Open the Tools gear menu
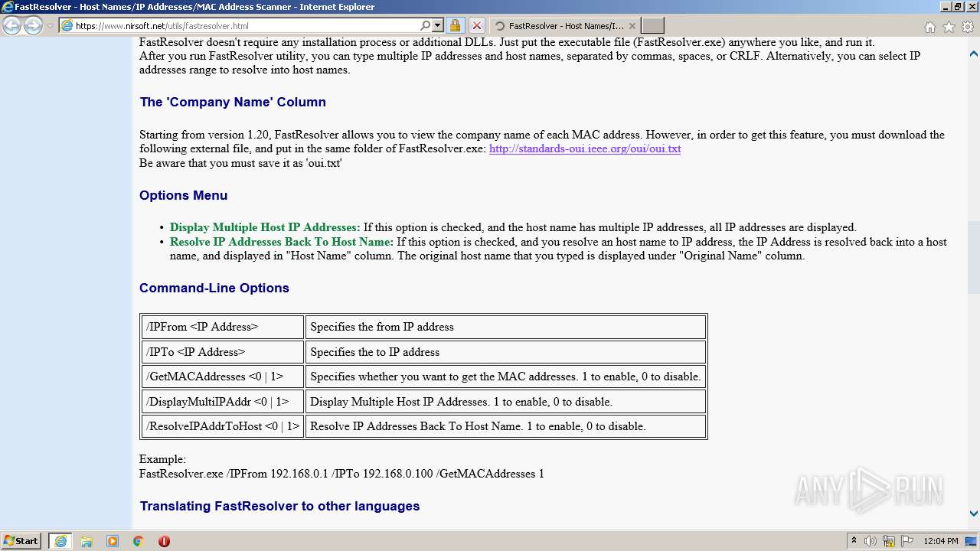Screen dimensions: 980x551 pyautogui.click(x=967, y=27)
